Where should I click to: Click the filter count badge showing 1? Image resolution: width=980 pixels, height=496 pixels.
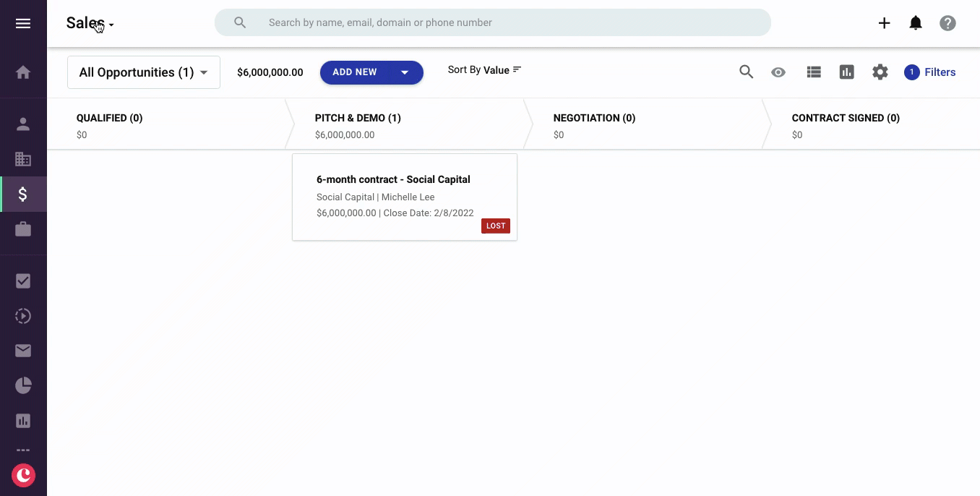click(912, 72)
